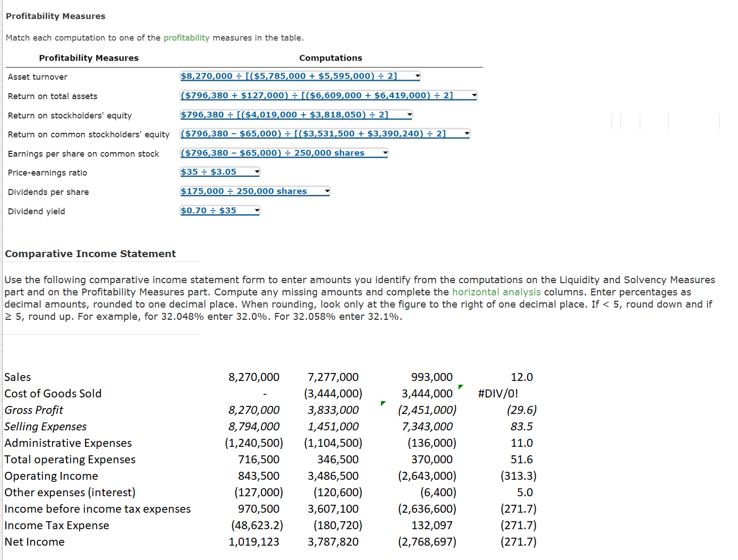Select the Net Income 3,787,820 cell
The image size is (738, 560).
(333, 542)
